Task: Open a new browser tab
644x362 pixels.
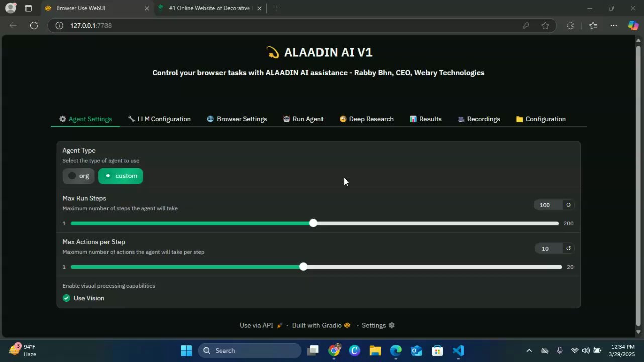Action: click(x=277, y=8)
